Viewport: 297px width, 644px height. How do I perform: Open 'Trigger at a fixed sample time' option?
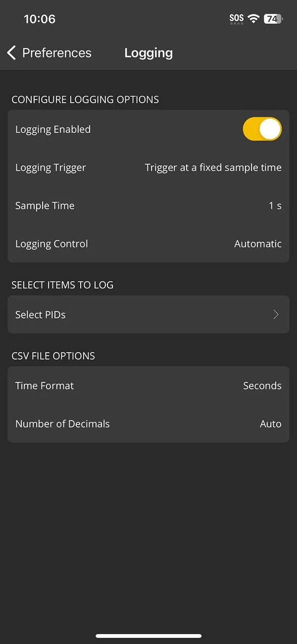[213, 167]
